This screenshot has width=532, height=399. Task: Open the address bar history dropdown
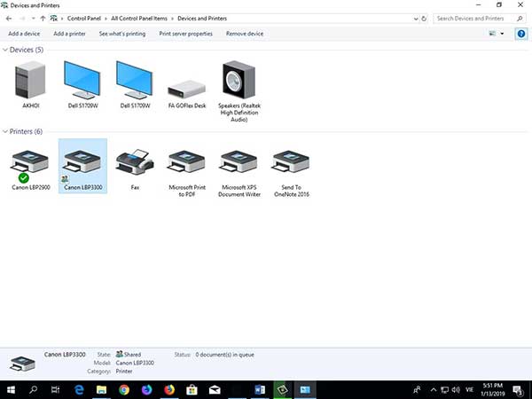pyautogui.click(x=416, y=19)
